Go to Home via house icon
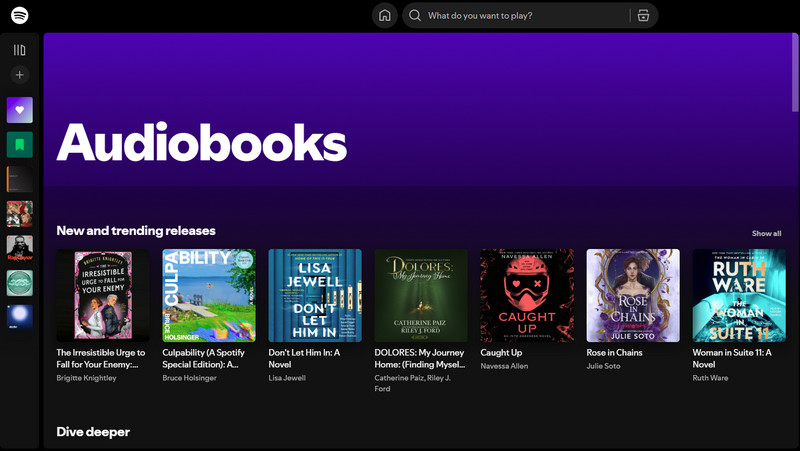Screen dimensions: 800x451 click(384, 15)
